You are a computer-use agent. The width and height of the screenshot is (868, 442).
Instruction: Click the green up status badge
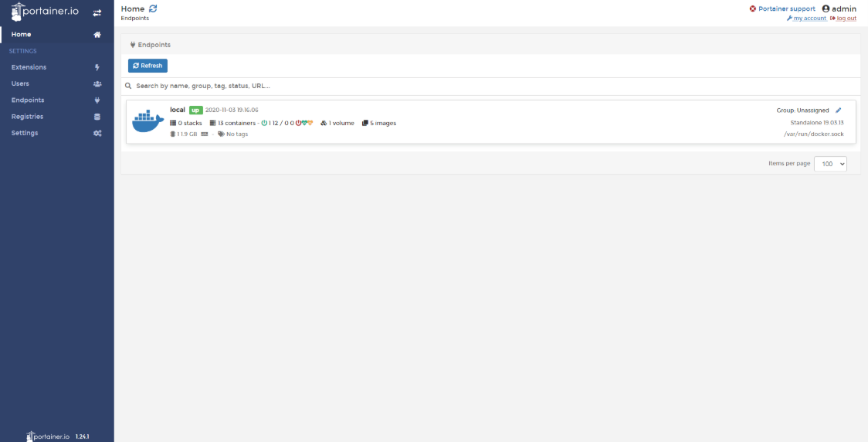[x=196, y=110]
